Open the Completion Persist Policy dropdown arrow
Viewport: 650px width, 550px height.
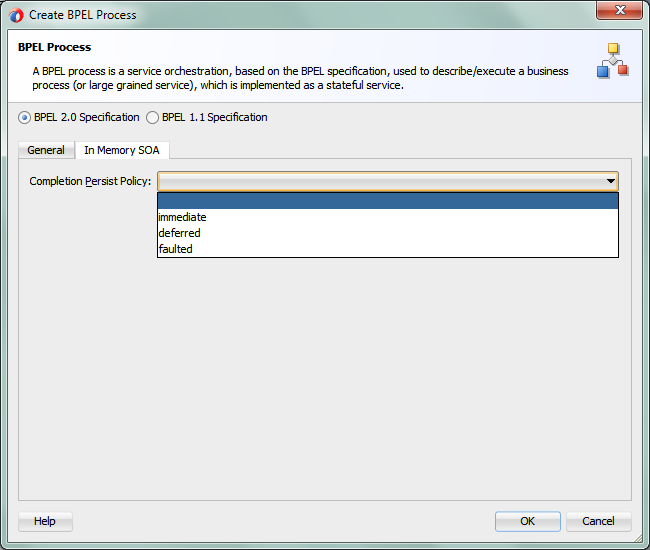tap(610, 181)
